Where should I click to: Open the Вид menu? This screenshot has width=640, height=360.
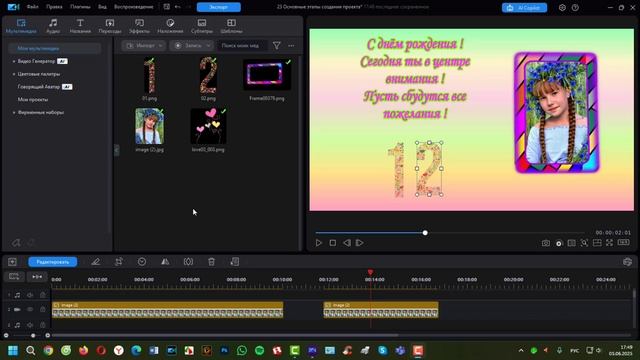[102, 7]
